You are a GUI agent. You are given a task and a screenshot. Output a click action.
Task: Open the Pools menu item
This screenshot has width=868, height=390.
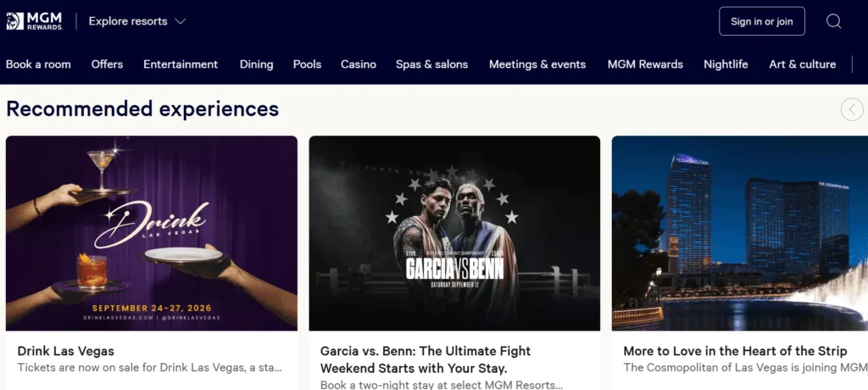(x=307, y=64)
